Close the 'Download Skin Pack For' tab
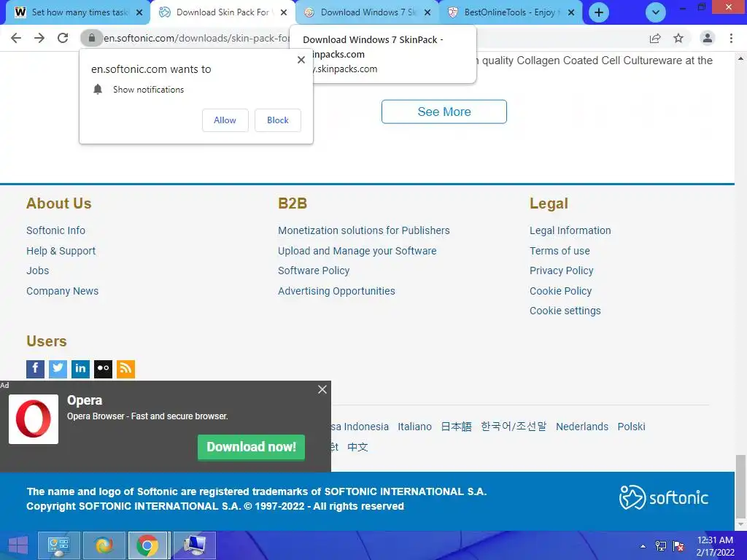The image size is (747, 560). click(284, 12)
